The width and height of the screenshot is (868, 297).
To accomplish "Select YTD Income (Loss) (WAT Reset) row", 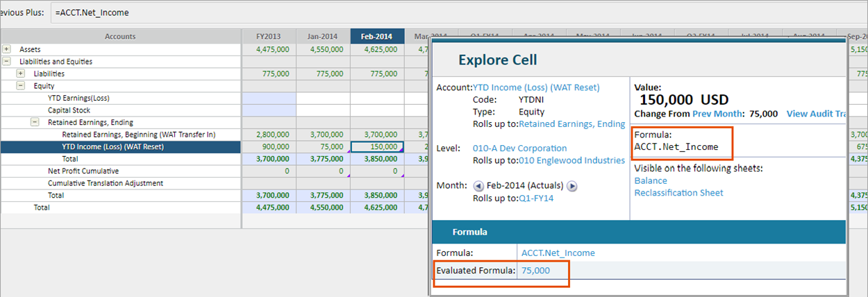I will pos(121,146).
